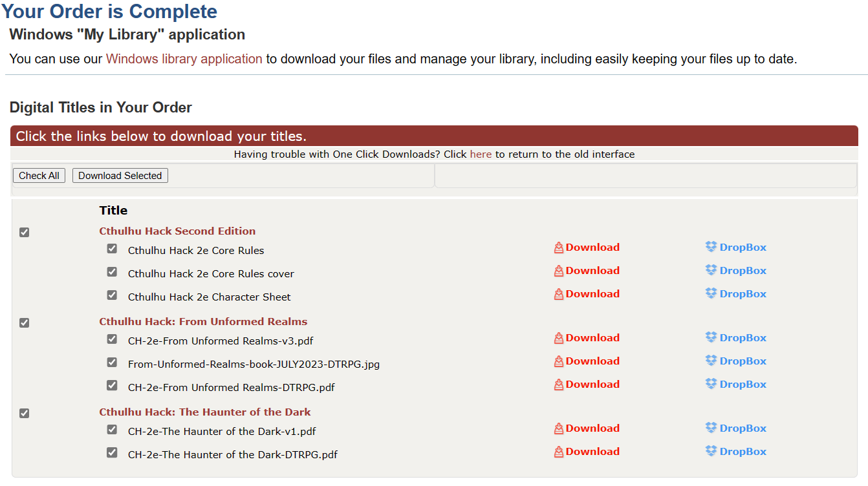Click PDF download icon for Cthulhu Hack 2e Character Sheet
The width and height of the screenshot is (868, 486).
(x=559, y=294)
